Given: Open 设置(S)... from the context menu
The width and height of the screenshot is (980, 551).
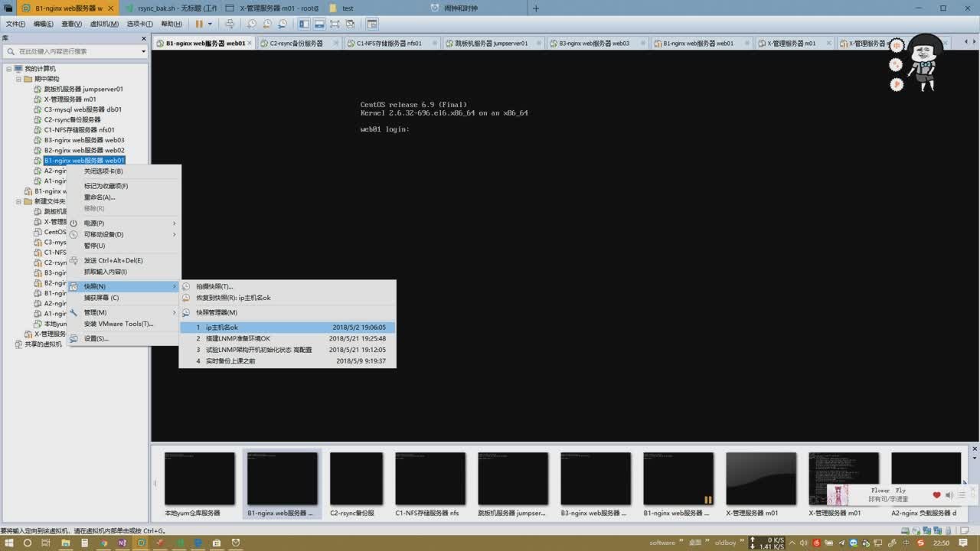Looking at the screenshot, I should coord(124,338).
